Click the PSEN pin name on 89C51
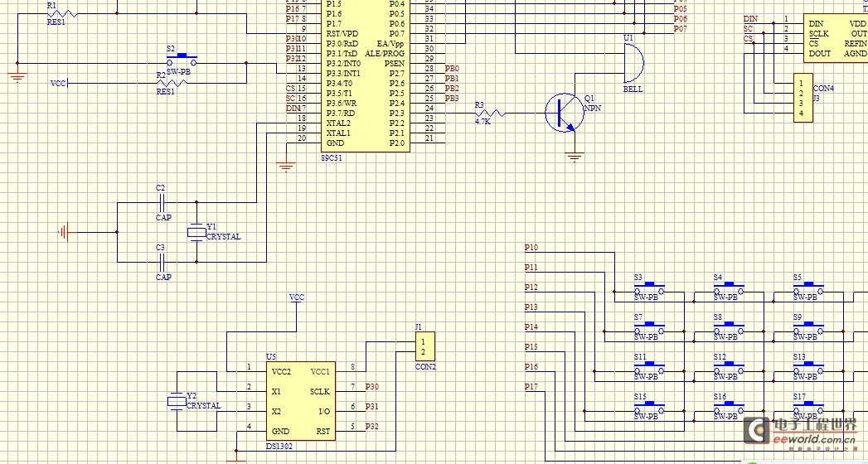This screenshot has width=868, height=464. coord(395,64)
